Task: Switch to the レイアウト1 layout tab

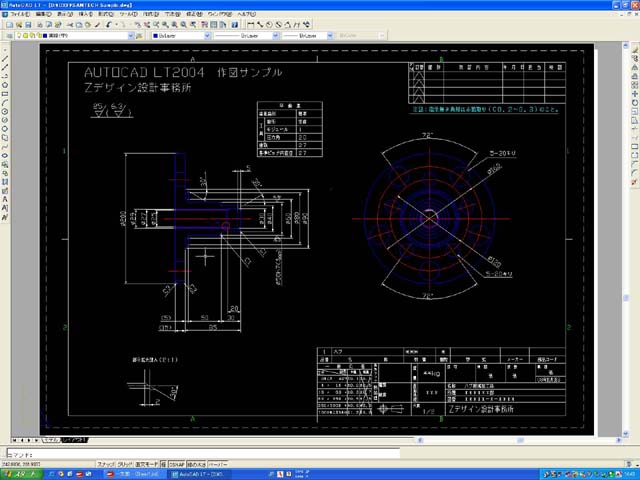Action: coord(74,440)
